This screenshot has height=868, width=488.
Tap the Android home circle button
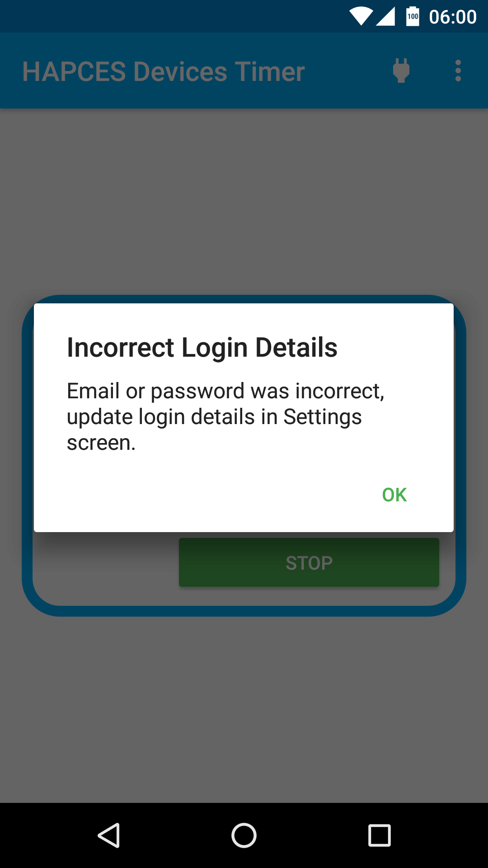244,835
